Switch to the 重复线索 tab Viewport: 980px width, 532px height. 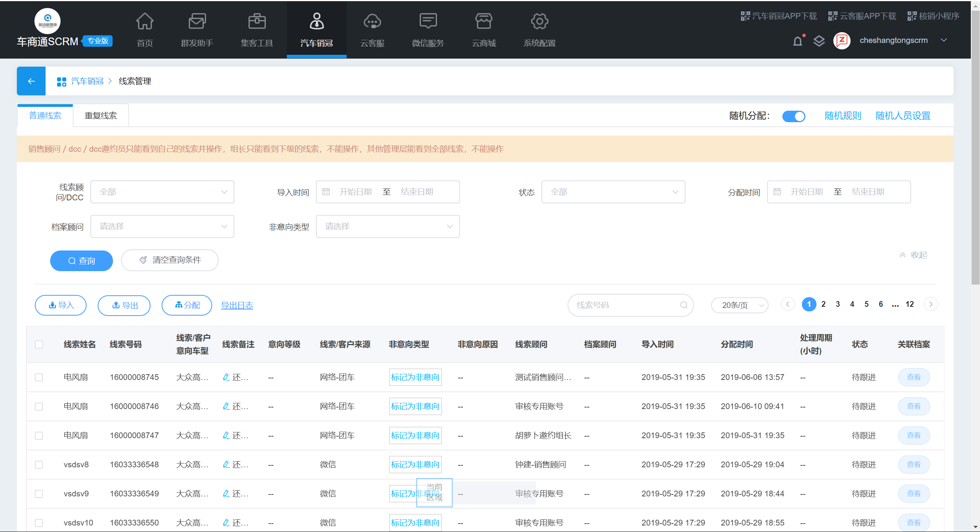point(101,116)
